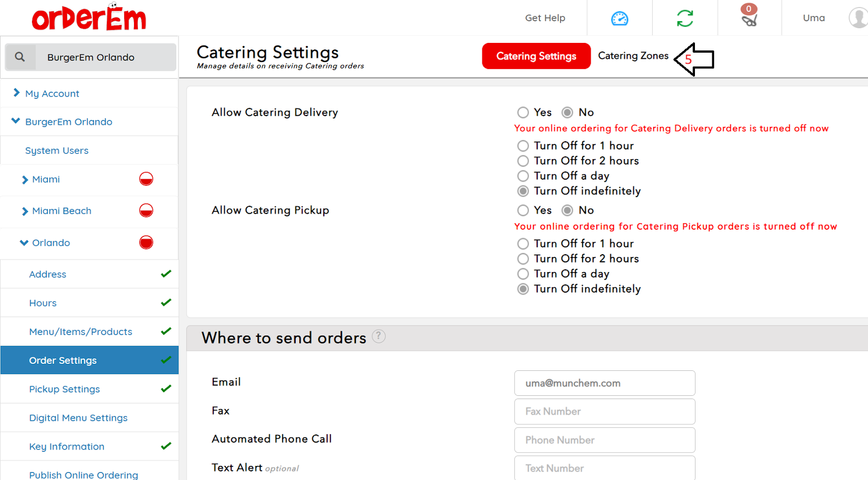This screenshot has height=480, width=868.
Task: Select Yes for Allow Catering Pickup
Action: 523,210
